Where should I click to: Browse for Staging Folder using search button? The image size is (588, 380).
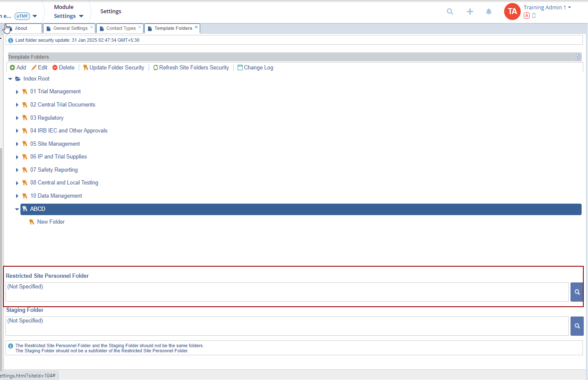pyautogui.click(x=577, y=326)
